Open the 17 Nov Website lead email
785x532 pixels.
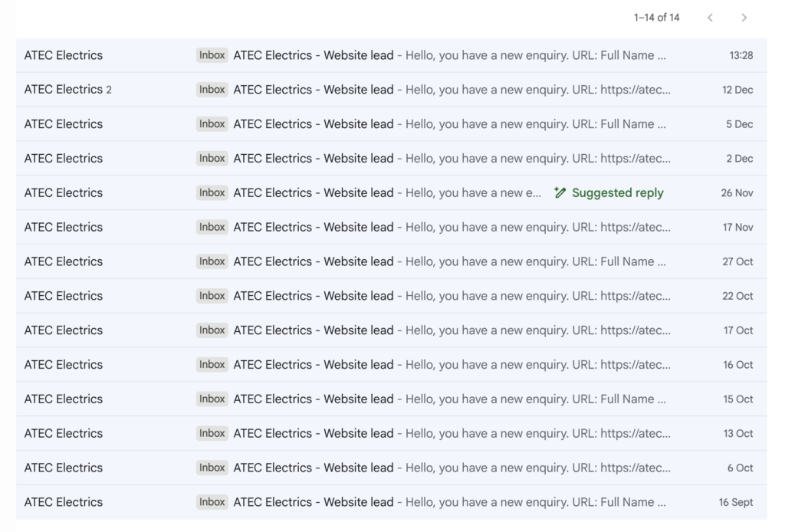(383, 227)
